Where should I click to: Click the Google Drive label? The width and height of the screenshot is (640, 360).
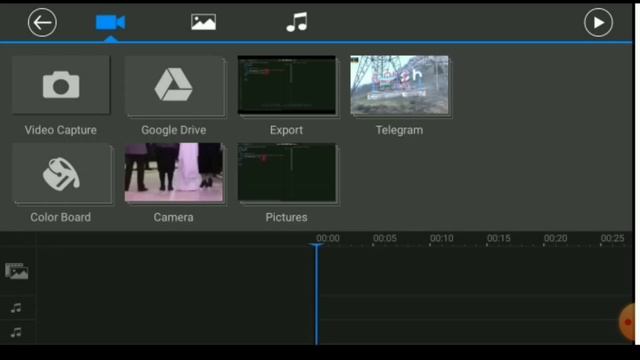(174, 130)
